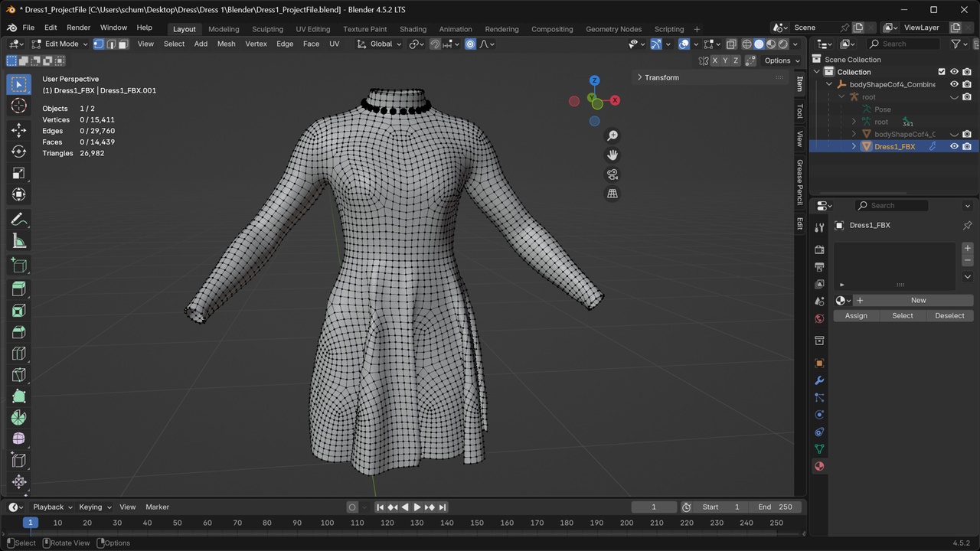Screen dimensions: 980x551
Task: Pick the Bevel tool
Action: click(19, 332)
